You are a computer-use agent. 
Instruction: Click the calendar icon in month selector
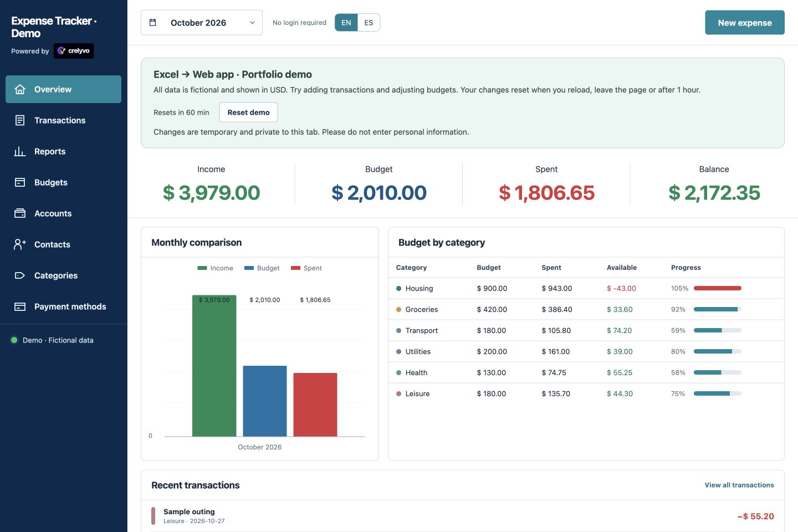point(153,23)
